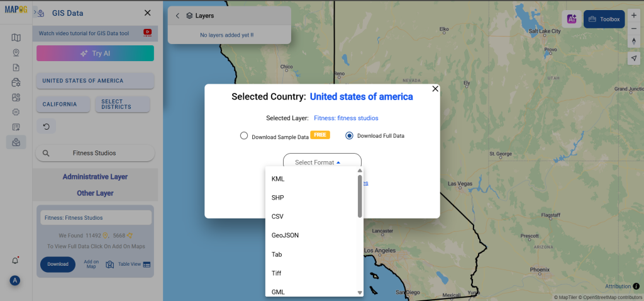
Task: Collapse the Layers panel back chevron
Action: coord(177,16)
